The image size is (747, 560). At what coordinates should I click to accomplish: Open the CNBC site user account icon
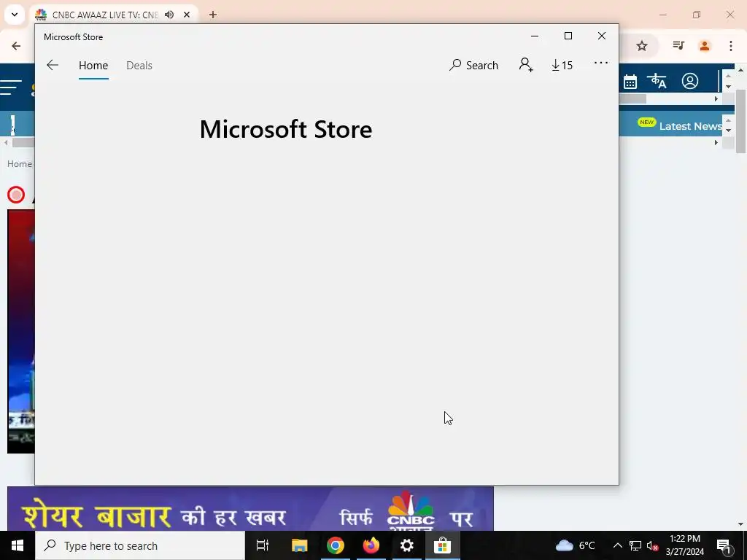[x=690, y=81]
